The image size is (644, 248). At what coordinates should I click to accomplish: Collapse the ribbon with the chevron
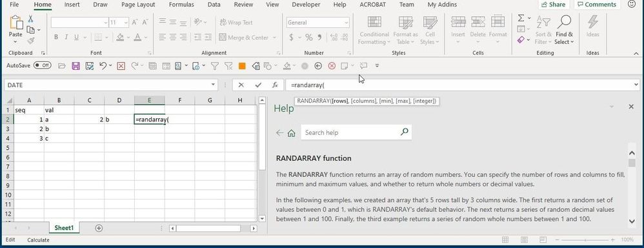(x=636, y=53)
